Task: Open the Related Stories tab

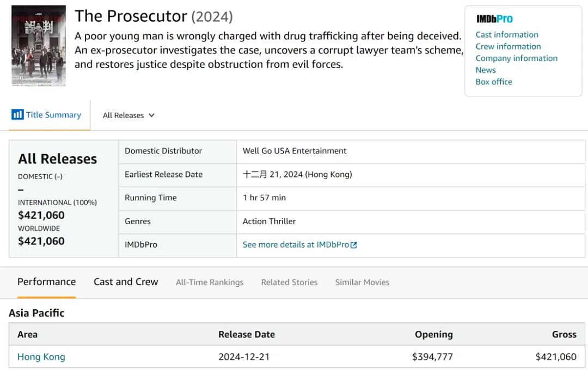Action: tap(289, 282)
